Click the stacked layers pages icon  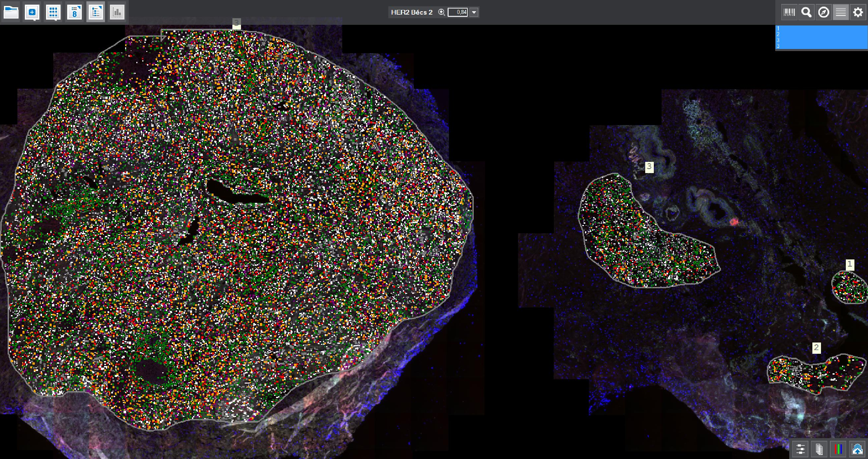tap(819, 449)
